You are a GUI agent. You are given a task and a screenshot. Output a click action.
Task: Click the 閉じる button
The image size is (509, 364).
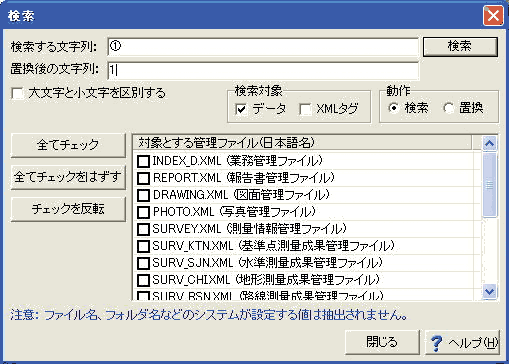tap(382, 342)
